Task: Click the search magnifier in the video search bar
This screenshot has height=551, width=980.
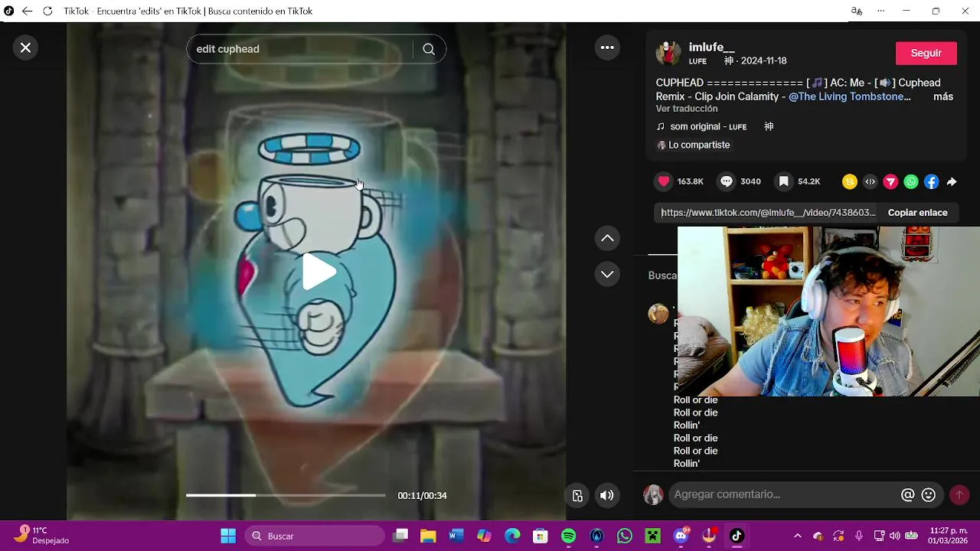Action: pyautogui.click(x=429, y=49)
